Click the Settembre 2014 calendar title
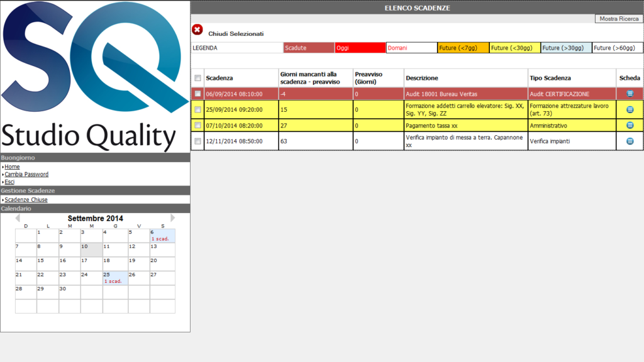 pos(96,218)
